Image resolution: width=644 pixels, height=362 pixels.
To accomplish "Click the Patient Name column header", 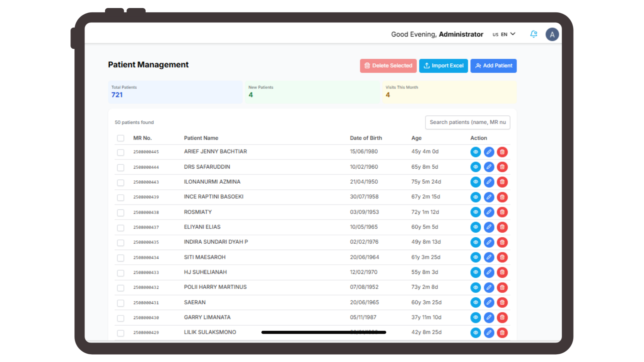I will (x=201, y=138).
